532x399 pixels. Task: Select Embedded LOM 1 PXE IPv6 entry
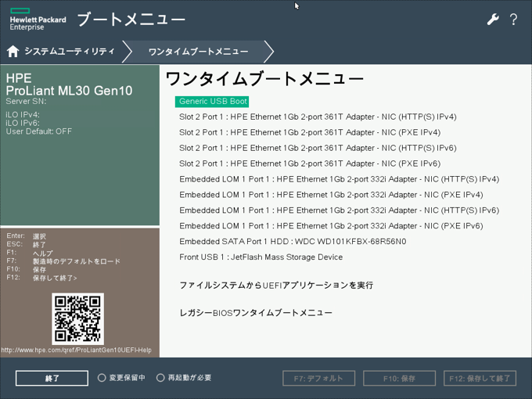[331, 226]
